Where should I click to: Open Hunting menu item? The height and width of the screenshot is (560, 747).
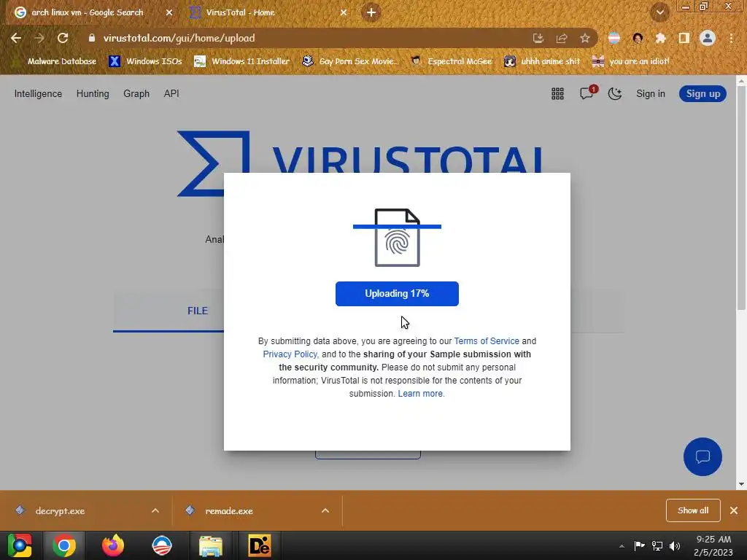(x=93, y=94)
